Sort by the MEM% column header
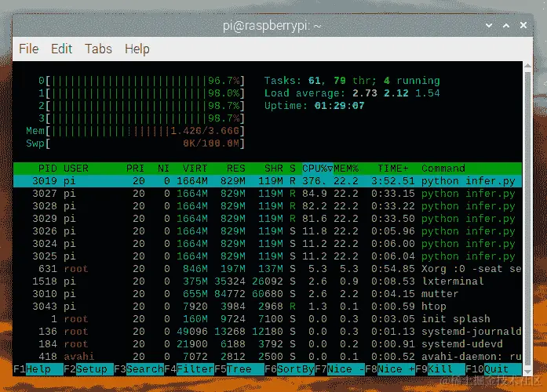Viewport: 547px width, 392px height. (346, 169)
